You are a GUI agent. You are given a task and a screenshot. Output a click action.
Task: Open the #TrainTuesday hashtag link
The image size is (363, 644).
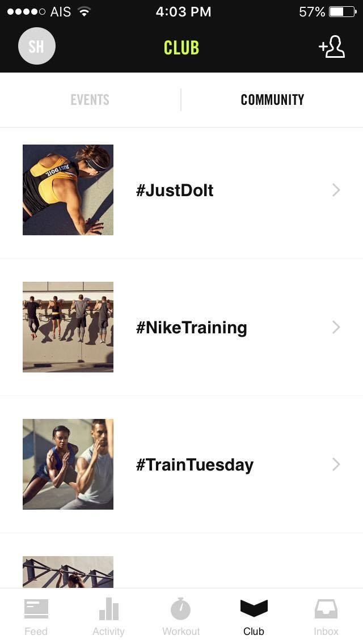195,465
